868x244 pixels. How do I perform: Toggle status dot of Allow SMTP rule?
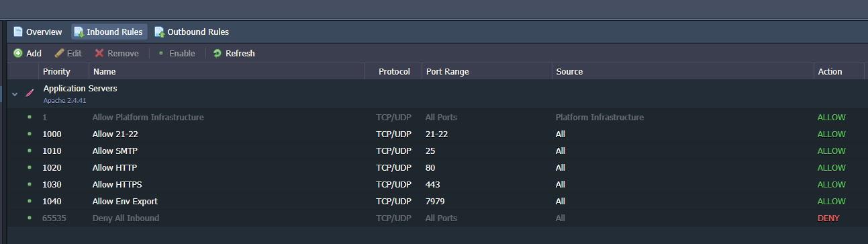click(x=30, y=151)
